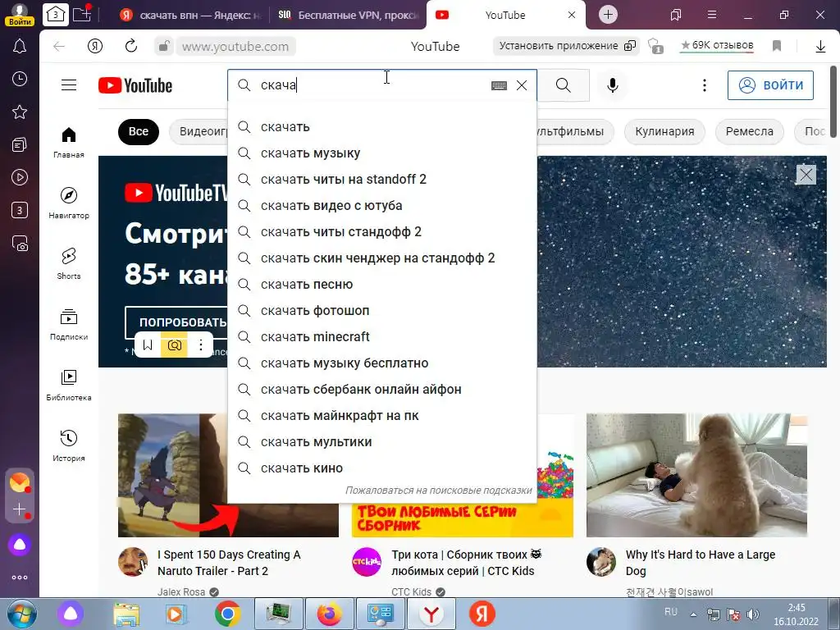840x630 pixels.
Task: Open the video player icon in the side panel
Action: 20,177
